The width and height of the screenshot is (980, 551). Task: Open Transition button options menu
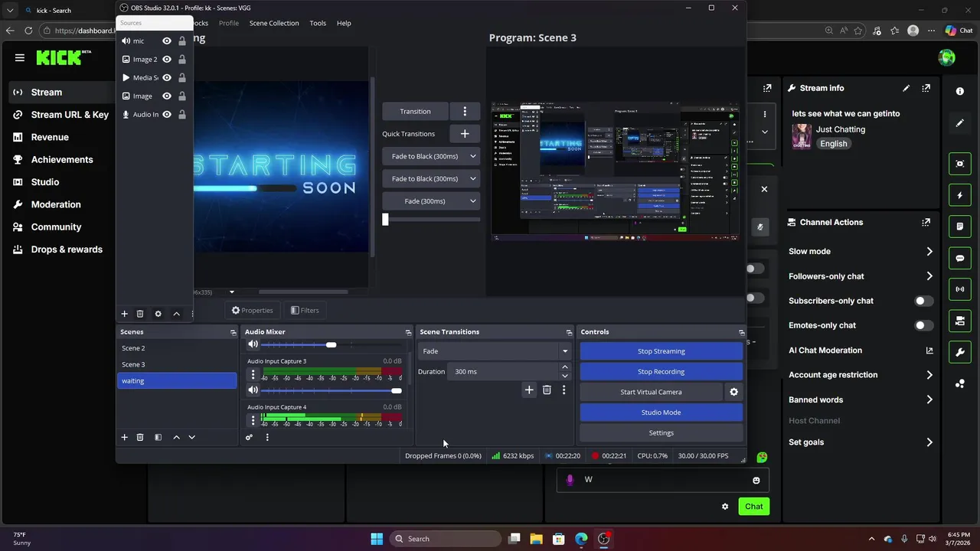465,111
